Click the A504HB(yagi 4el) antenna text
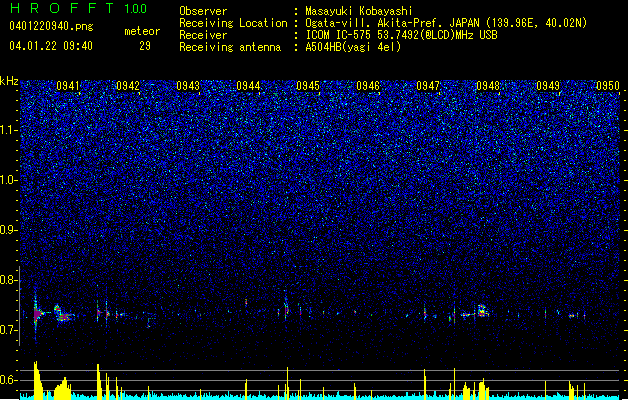The image size is (629, 400). [353, 47]
